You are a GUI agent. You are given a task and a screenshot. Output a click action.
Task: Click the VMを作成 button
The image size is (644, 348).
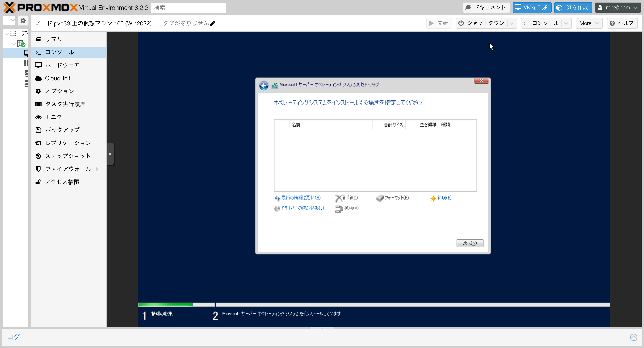[532, 8]
